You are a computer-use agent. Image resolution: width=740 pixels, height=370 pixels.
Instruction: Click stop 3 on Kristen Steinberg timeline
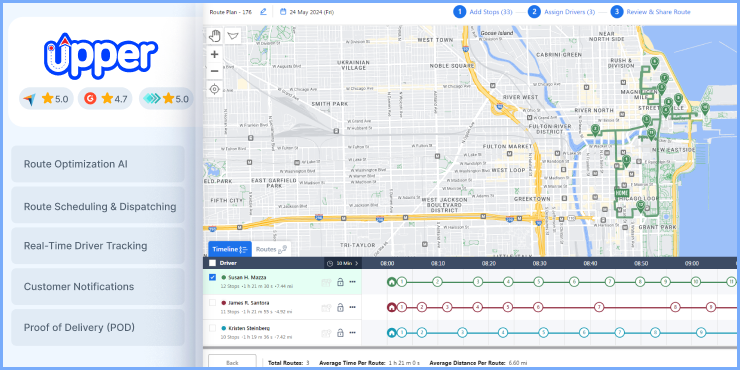(x=462, y=332)
